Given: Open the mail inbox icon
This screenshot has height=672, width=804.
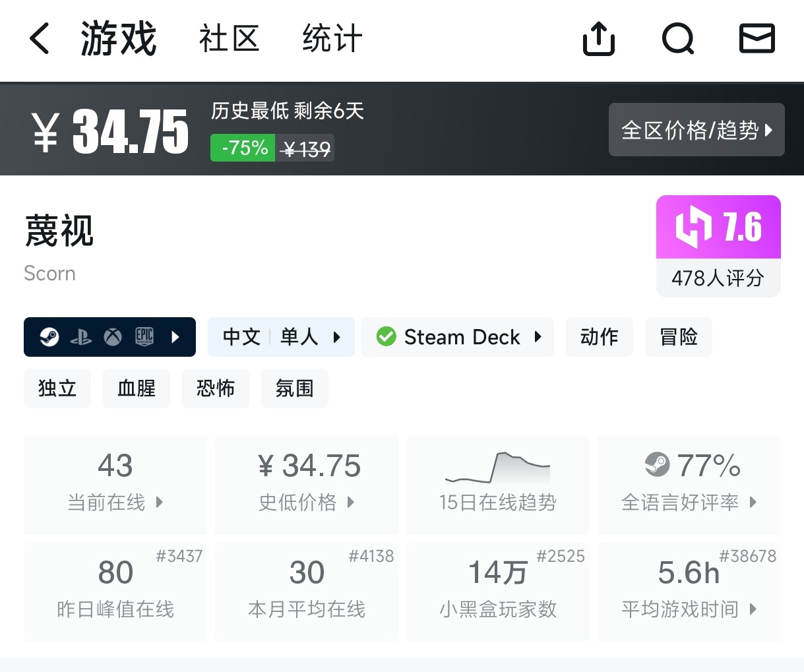Looking at the screenshot, I should tap(757, 38).
